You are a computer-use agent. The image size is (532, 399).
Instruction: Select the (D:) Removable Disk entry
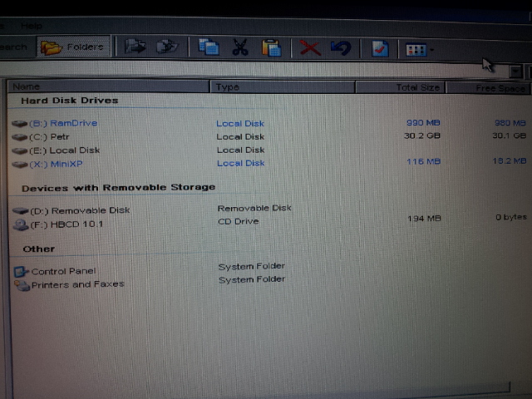[80, 210]
